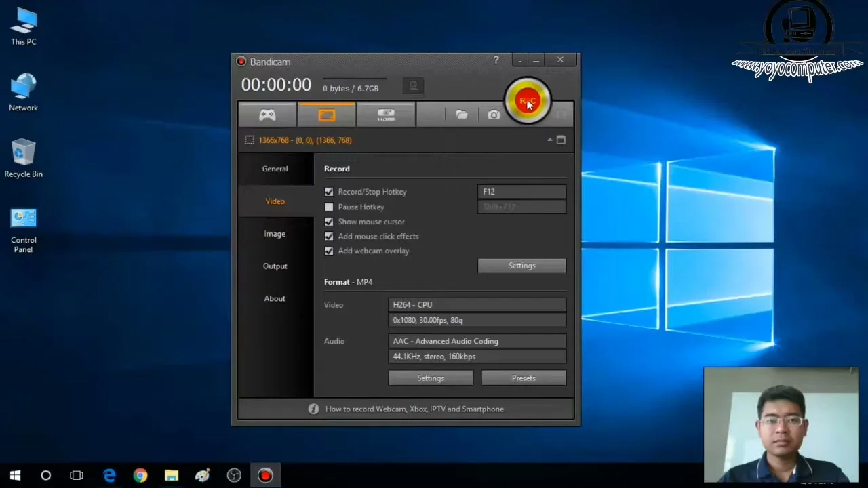
Task: Select HDMI Device Recording mode
Action: tap(386, 115)
